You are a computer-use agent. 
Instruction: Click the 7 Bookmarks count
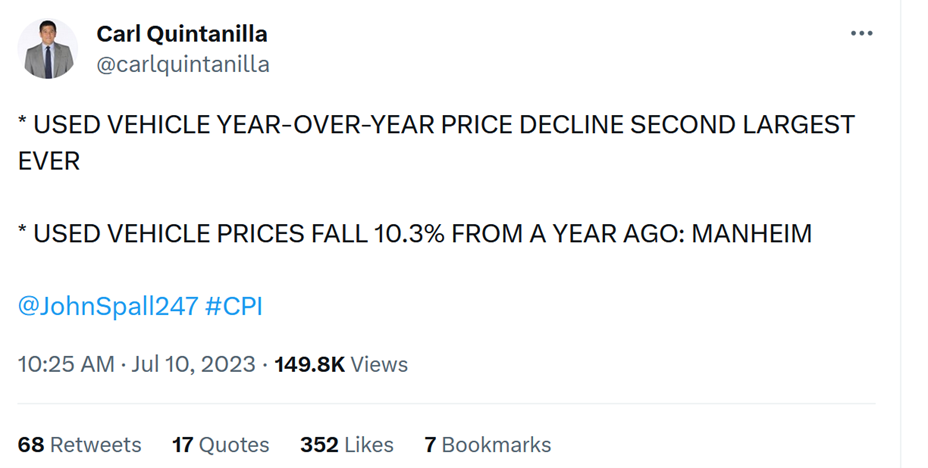(487, 444)
